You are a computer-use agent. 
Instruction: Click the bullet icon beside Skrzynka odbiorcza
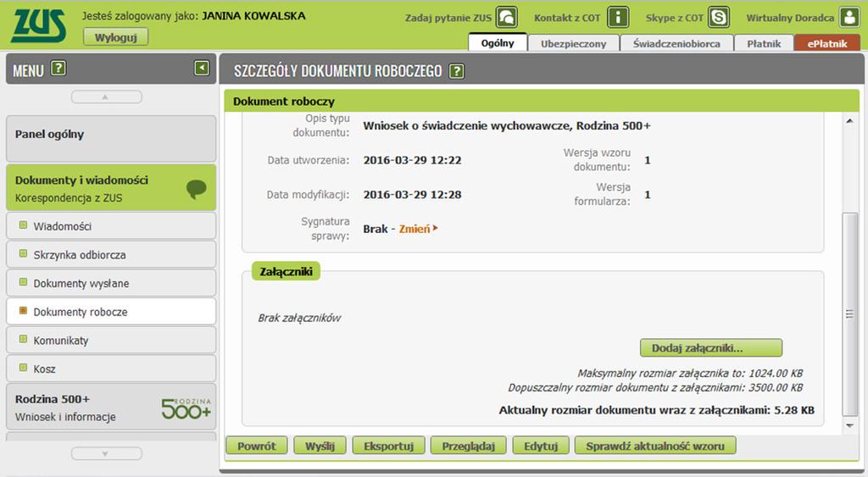(23, 254)
